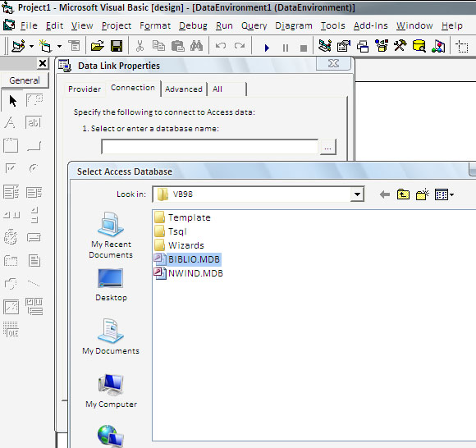Start the program with the Run arrow
Screen dimensions: 476x448
click(x=267, y=48)
